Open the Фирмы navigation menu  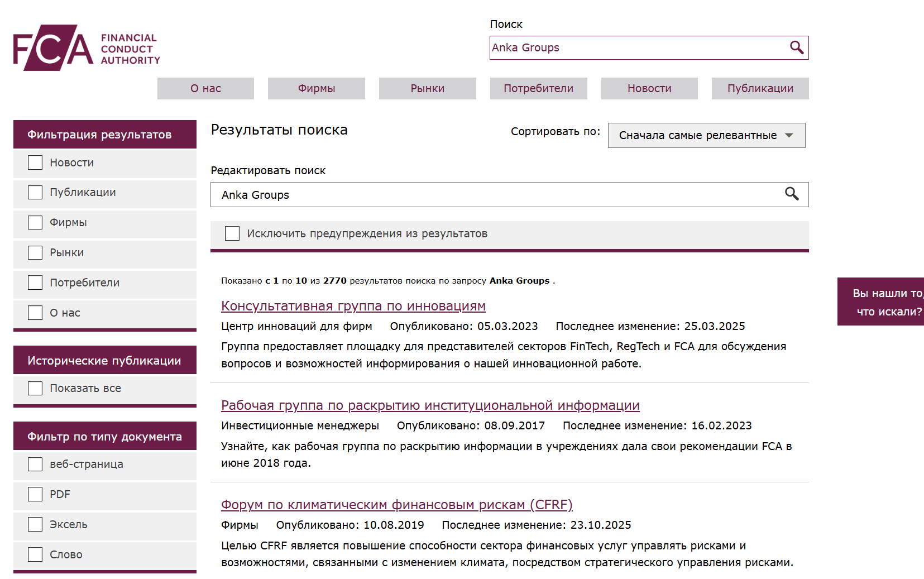click(x=316, y=89)
